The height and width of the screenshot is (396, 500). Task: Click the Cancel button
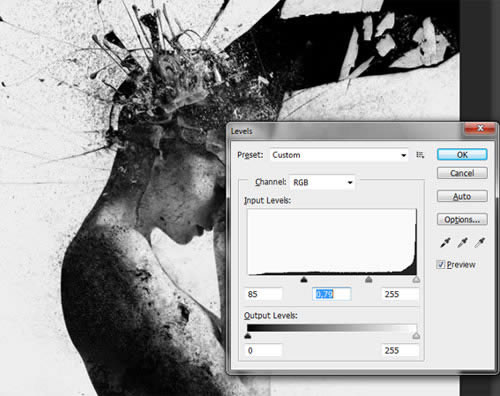(x=462, y=173)
